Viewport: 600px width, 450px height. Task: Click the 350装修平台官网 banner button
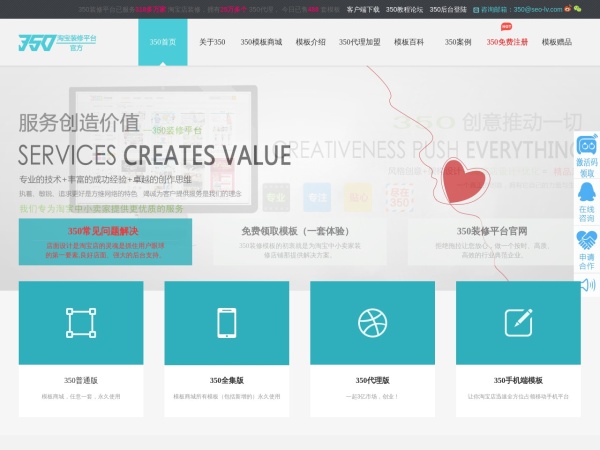point(492,242)
